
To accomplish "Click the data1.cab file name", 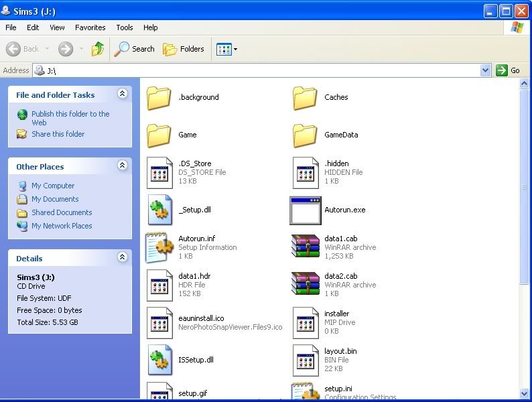I will (x=340, y=239).
